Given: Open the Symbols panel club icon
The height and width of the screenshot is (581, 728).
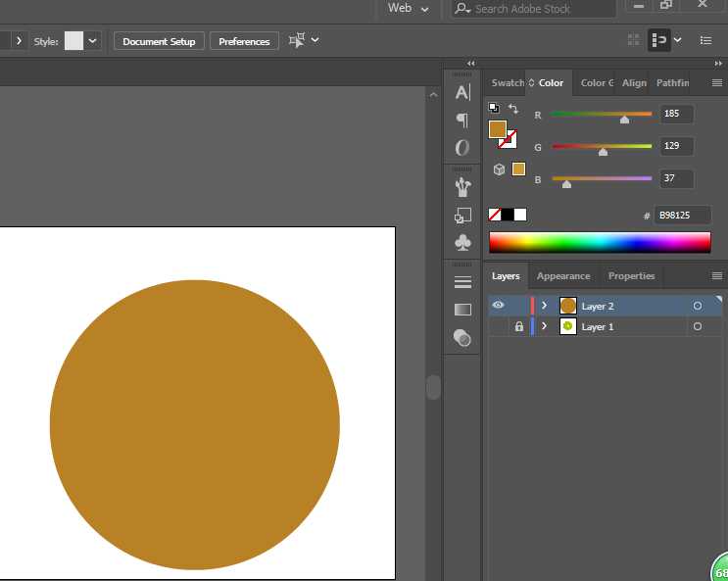Looking at the screenshot, I should [462, 242].
